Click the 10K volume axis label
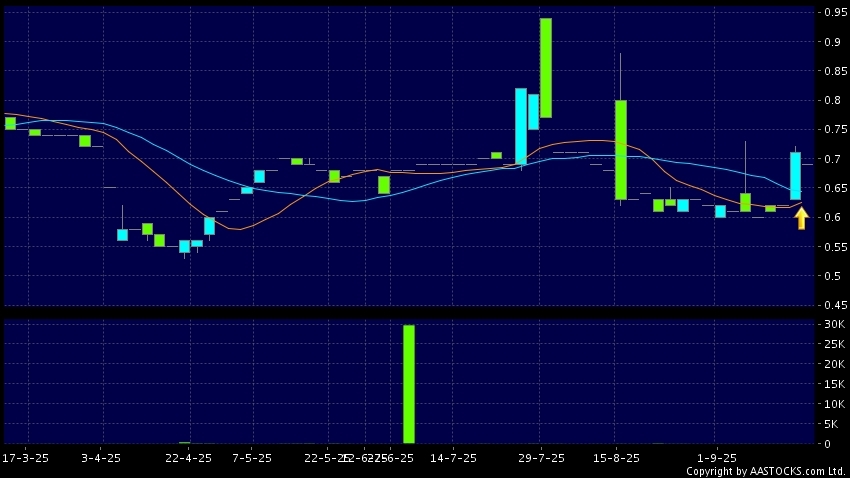Screen dimensions: 850x478 click(835, 404)
